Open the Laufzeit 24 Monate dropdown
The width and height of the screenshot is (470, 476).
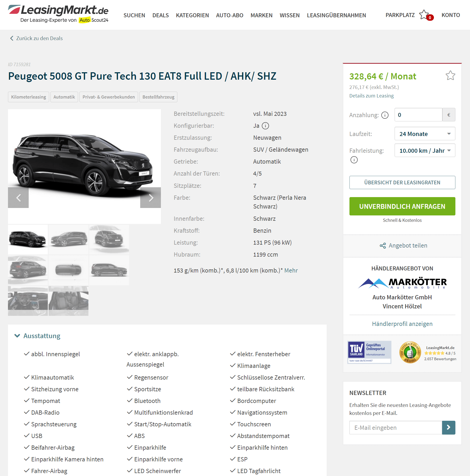(425, 134)
